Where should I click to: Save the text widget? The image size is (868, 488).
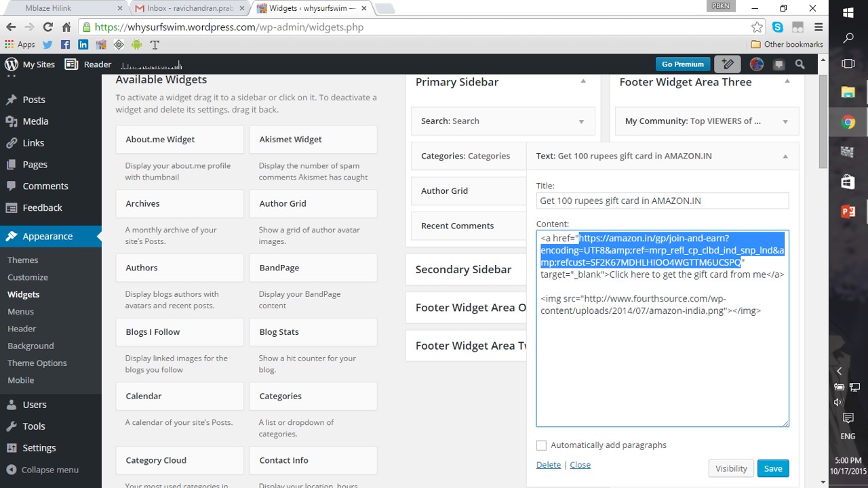772,468
